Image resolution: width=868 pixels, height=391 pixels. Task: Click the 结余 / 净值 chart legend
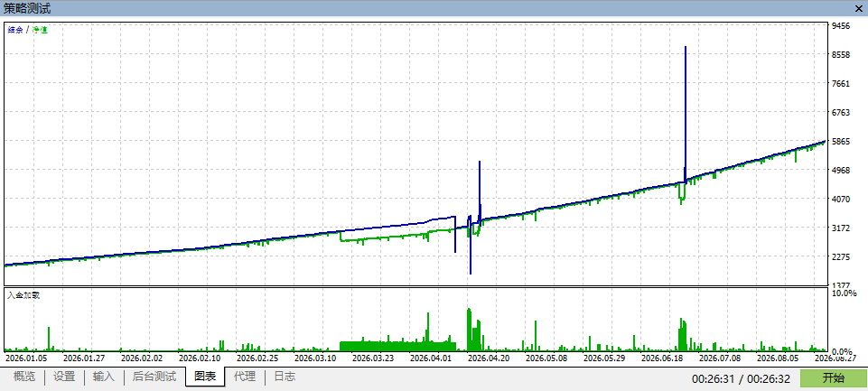coord(27,30)
